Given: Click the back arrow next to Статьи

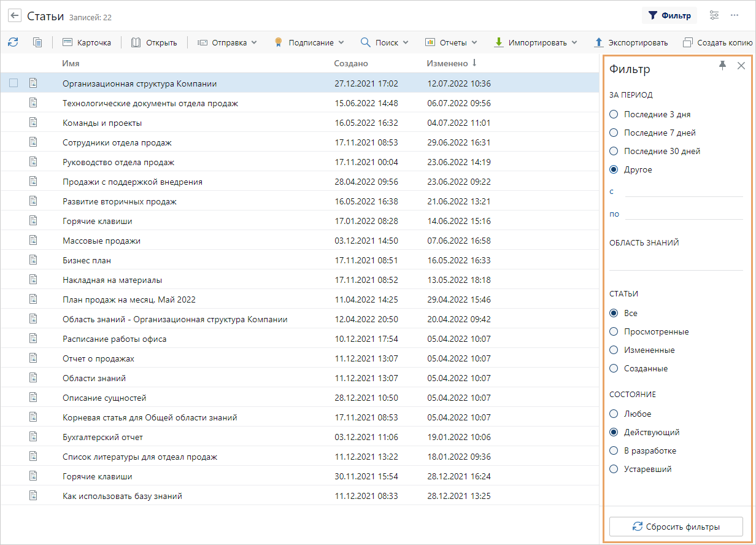Looking at the screenshot, I should point(15,16).
